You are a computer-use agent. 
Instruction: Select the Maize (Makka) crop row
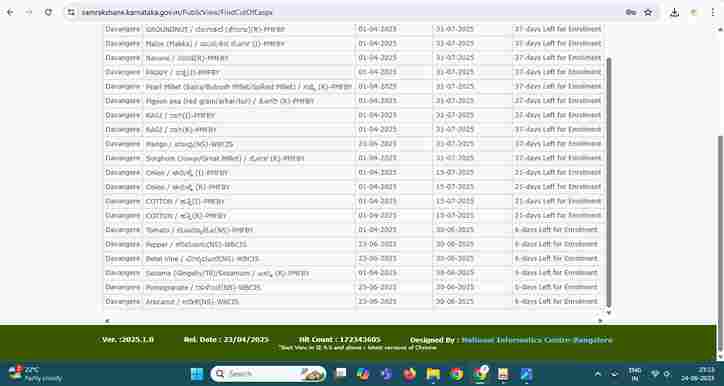point(354,43)
